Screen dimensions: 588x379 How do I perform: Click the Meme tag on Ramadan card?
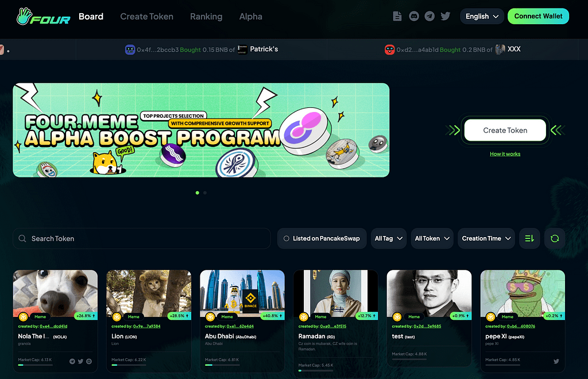click(320, 317)
